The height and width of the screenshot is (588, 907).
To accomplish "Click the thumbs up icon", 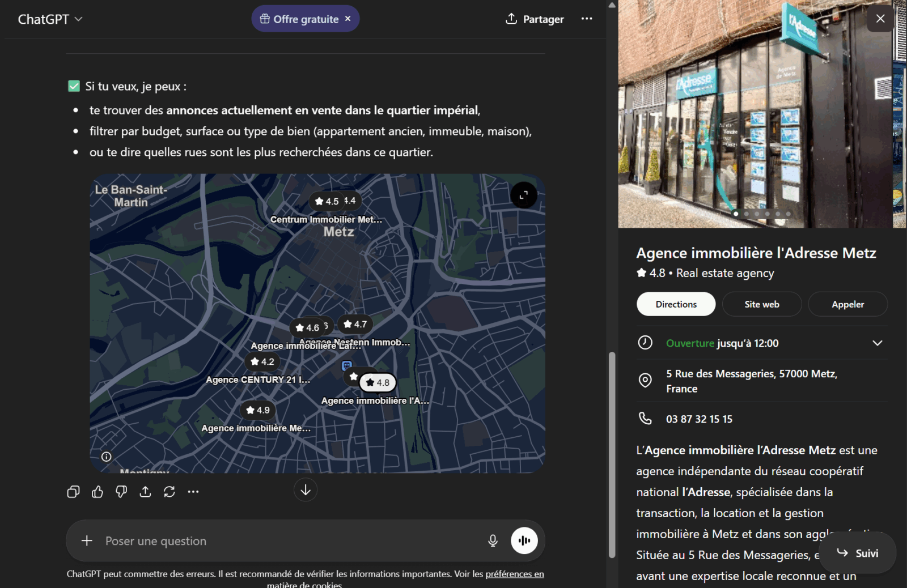I will [98, 492].
